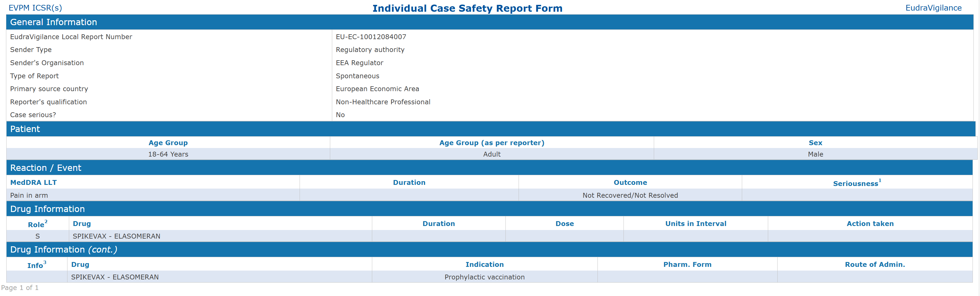Click the Drug Information section header
This screenshot has width=980, height=296.
click(490, 209)
